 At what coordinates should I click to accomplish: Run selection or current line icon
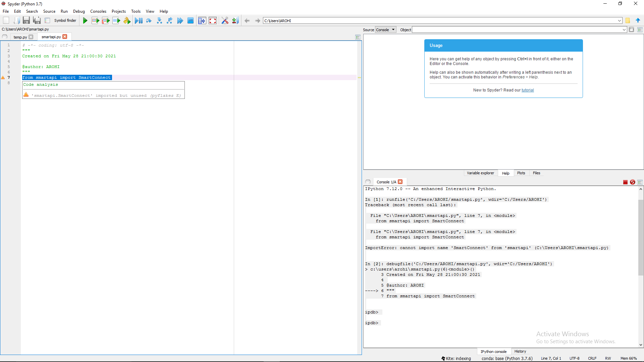(x=116, y=20)
